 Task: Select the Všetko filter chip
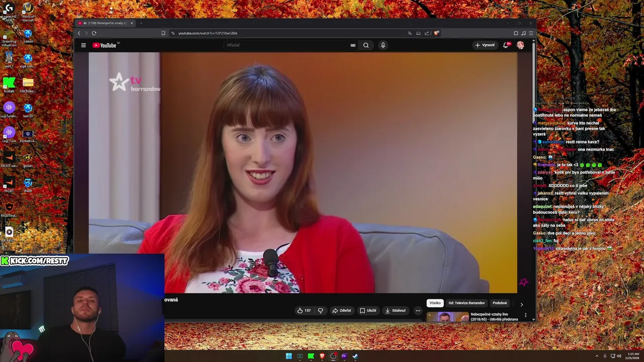pyautogui.click(x=435, y=303)
